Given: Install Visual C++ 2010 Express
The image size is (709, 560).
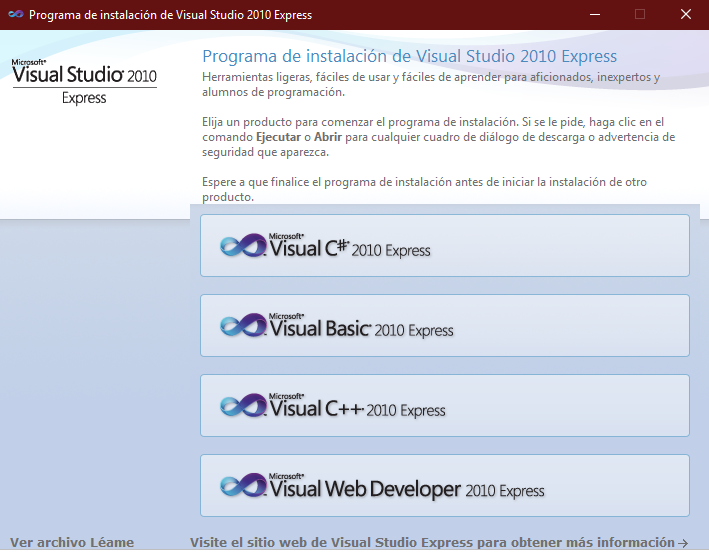Looking at the screenshot, I should [x=445, y=405].
